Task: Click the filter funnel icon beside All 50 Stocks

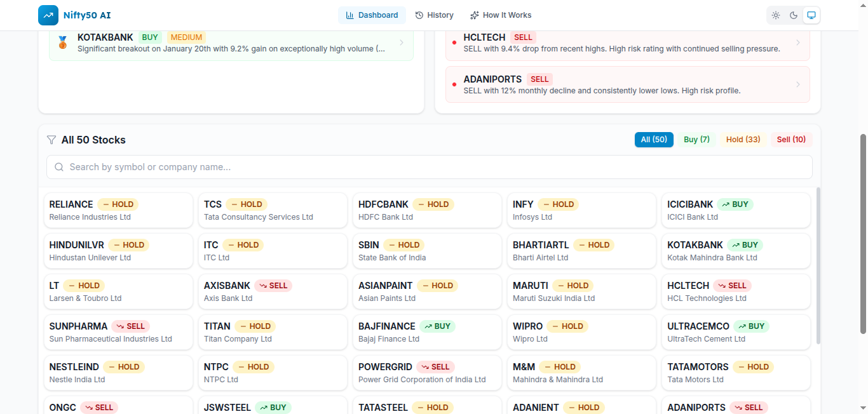Action: 51,140
